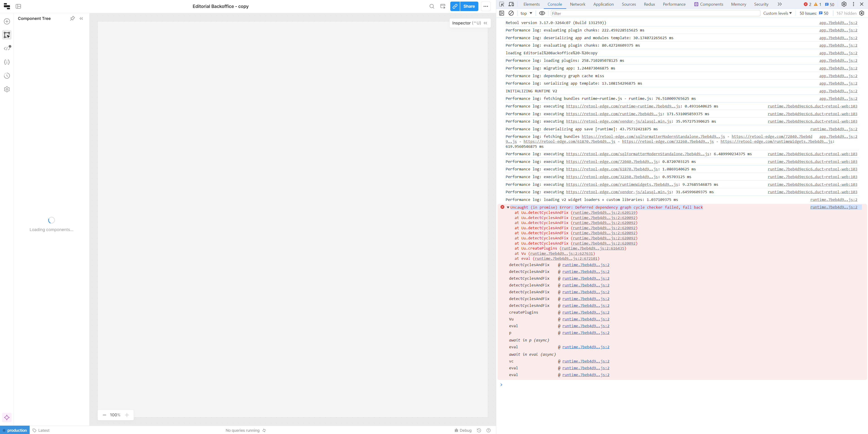Viewport: 868px width, 434px height.
Task: Open the State curly-braces sidebar icon
Action: tap(7, 62)
